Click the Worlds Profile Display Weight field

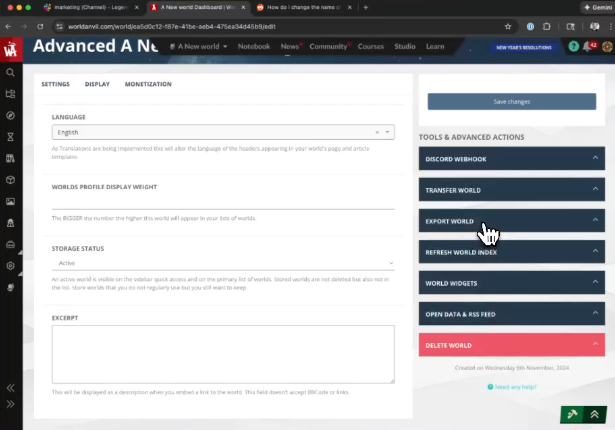tap(223, 202)
